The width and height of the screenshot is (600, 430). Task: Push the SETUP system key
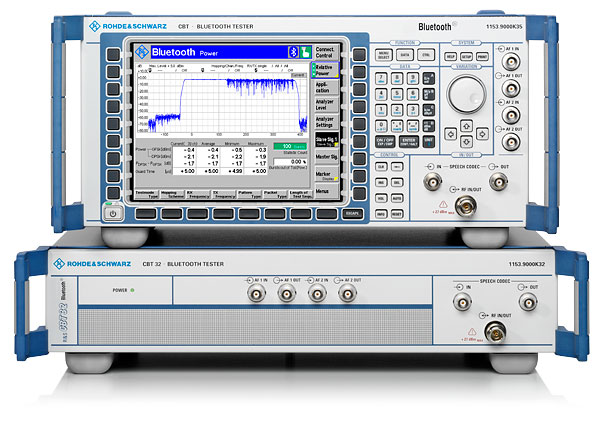click(x=466, y=57)
